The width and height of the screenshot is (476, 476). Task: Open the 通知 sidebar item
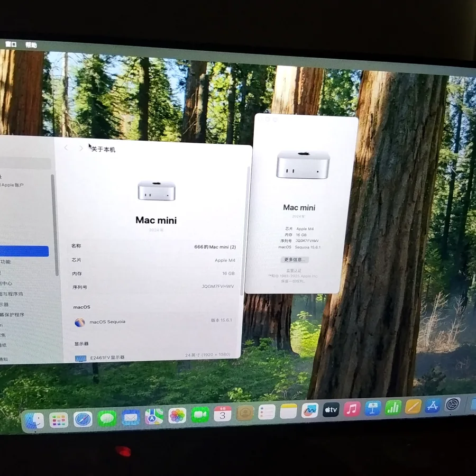[4, 359]
